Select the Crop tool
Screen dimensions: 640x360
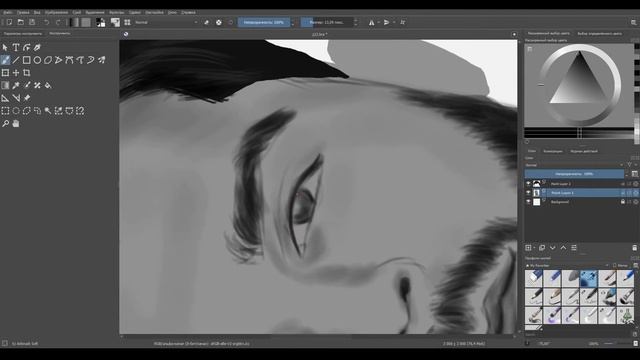27,73
